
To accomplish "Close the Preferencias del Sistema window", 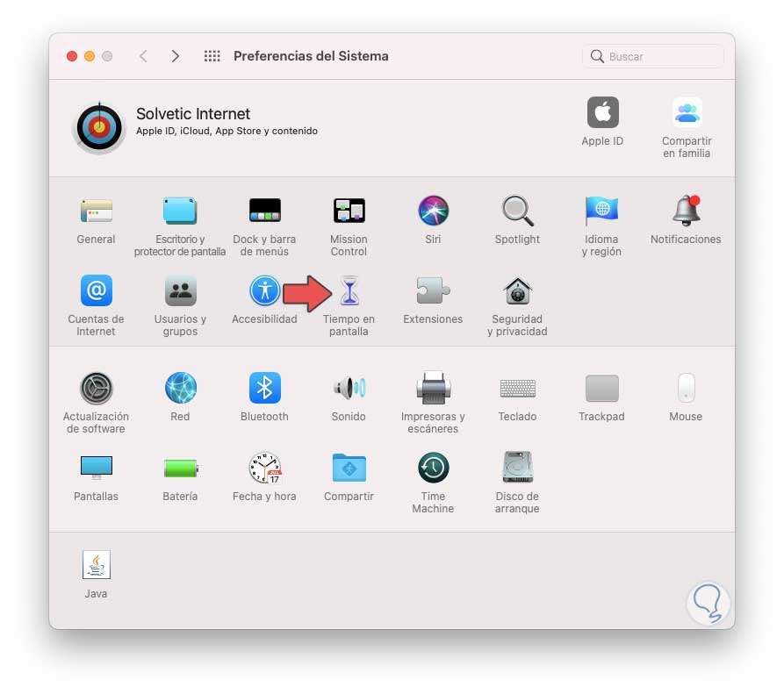I will click(x=72, y=56).
